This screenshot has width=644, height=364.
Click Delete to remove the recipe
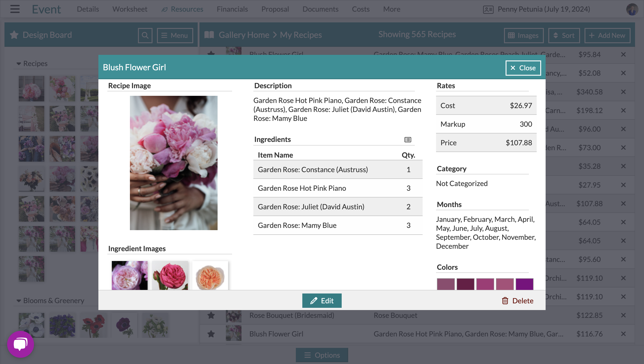click(517, 300)
